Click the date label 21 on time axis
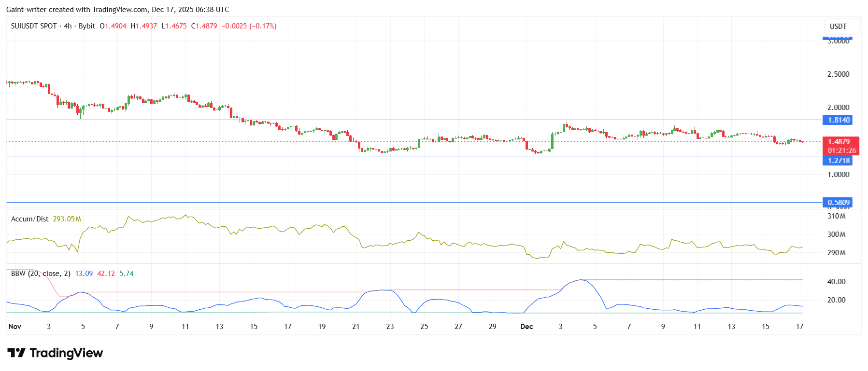The width and height of the screenshot is (868, 371). [x=356, y=327]
